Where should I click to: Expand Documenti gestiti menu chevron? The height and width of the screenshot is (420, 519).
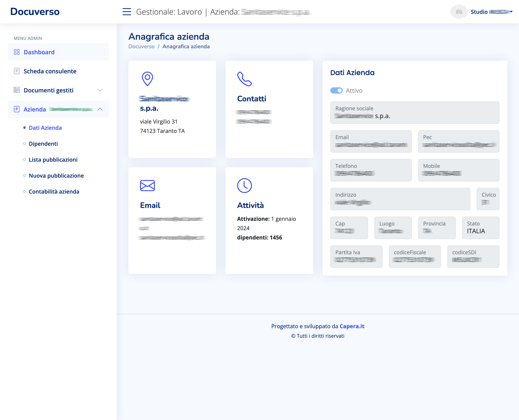coord(100,90)
